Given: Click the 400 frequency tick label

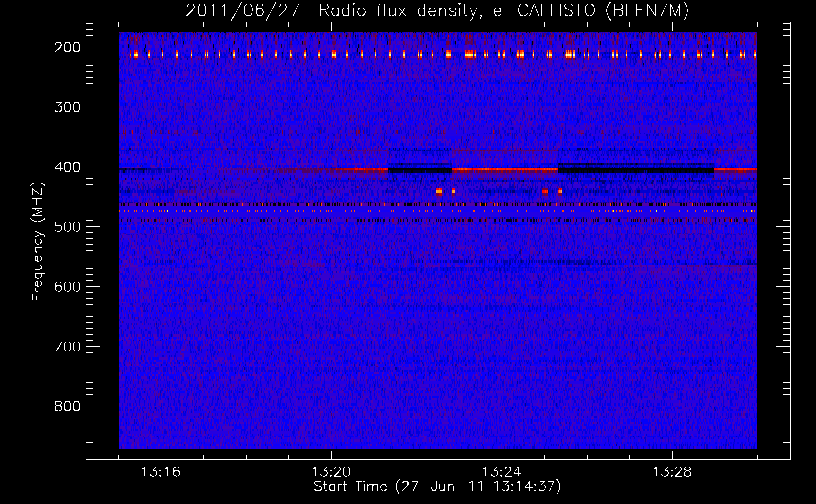Looking at the screenshot, I should point(68,167).
